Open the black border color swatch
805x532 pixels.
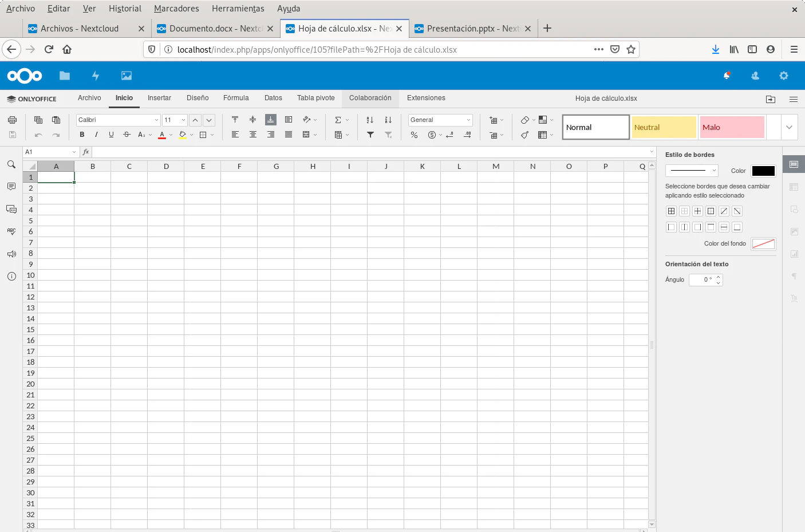763,171
